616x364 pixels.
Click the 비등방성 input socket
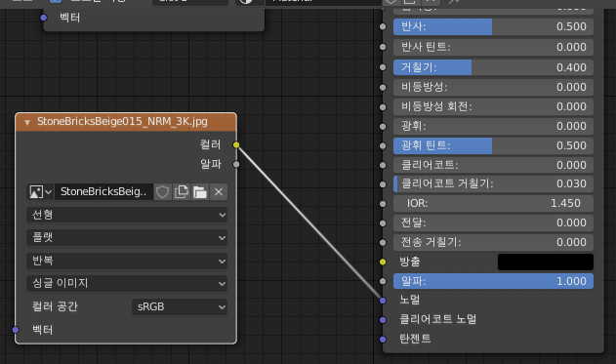pyautogui.click(x=383, y=87)
